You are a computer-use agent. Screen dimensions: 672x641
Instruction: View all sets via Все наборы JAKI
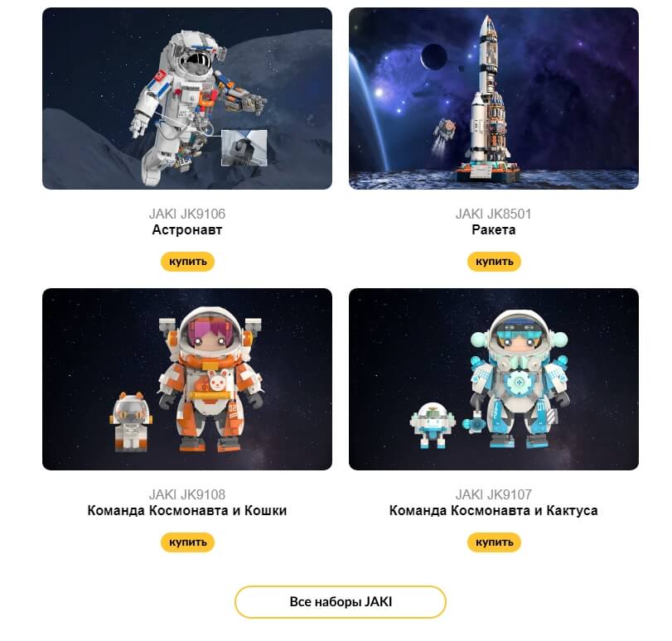[x=341, y=601]
